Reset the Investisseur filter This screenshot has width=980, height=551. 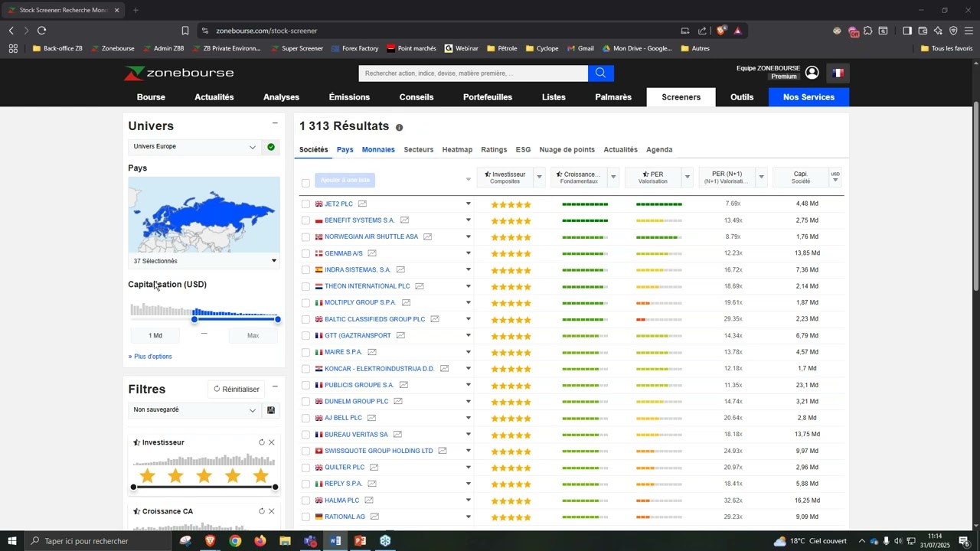[x=262, y=442]
